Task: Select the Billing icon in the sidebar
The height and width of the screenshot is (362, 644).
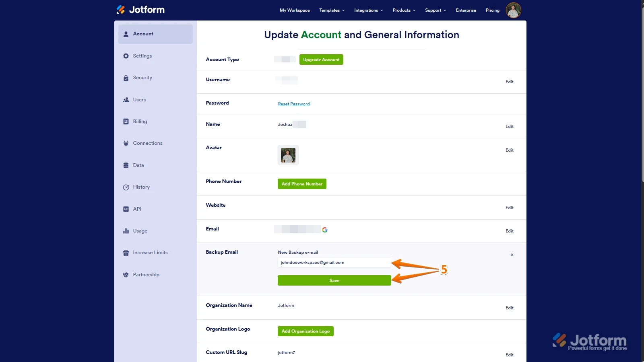Action: click(x=126, y=121)
